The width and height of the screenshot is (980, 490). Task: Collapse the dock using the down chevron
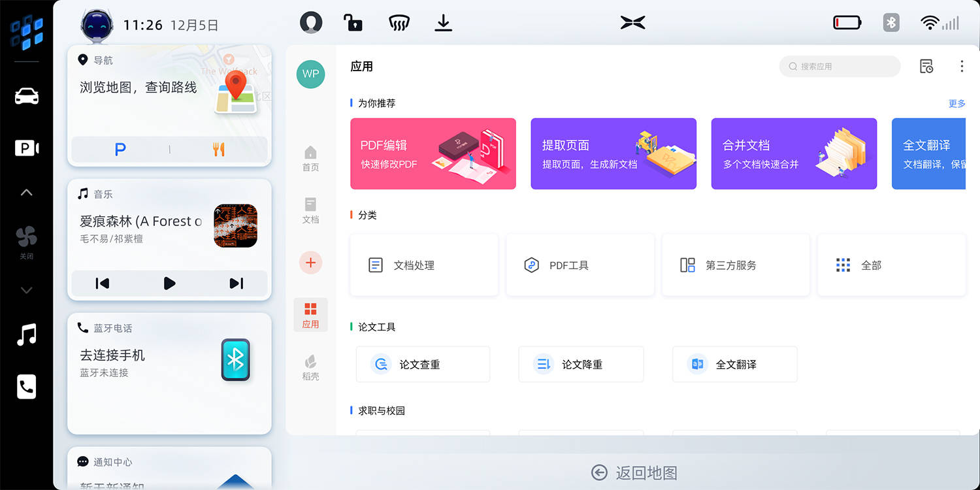(x=26, y=289)
